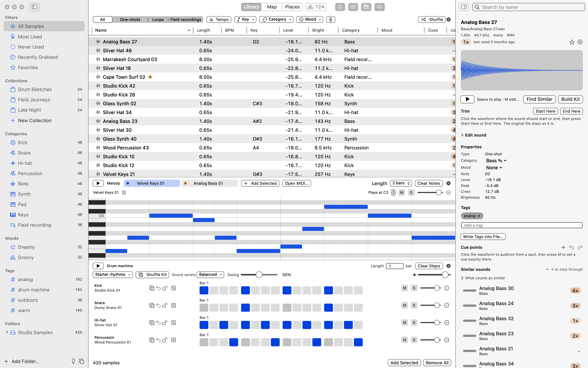
Task: Click the Add a tag input field
Action: pos(522,225)
